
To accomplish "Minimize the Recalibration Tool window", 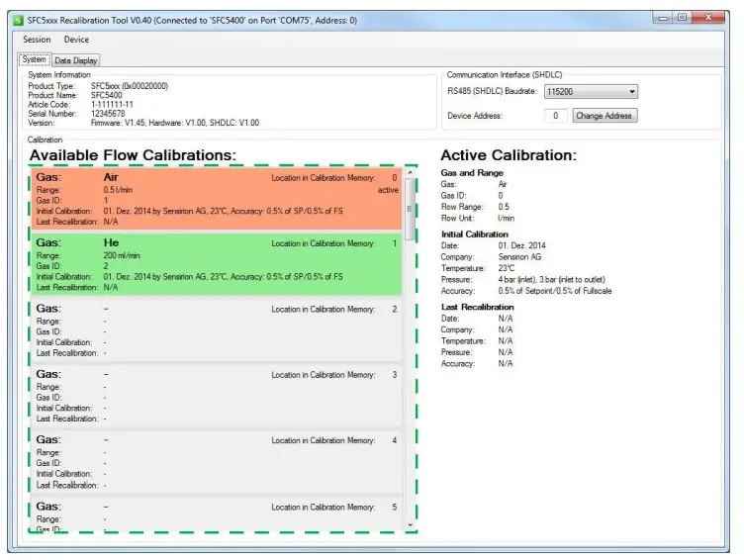I will coord(663,18).
